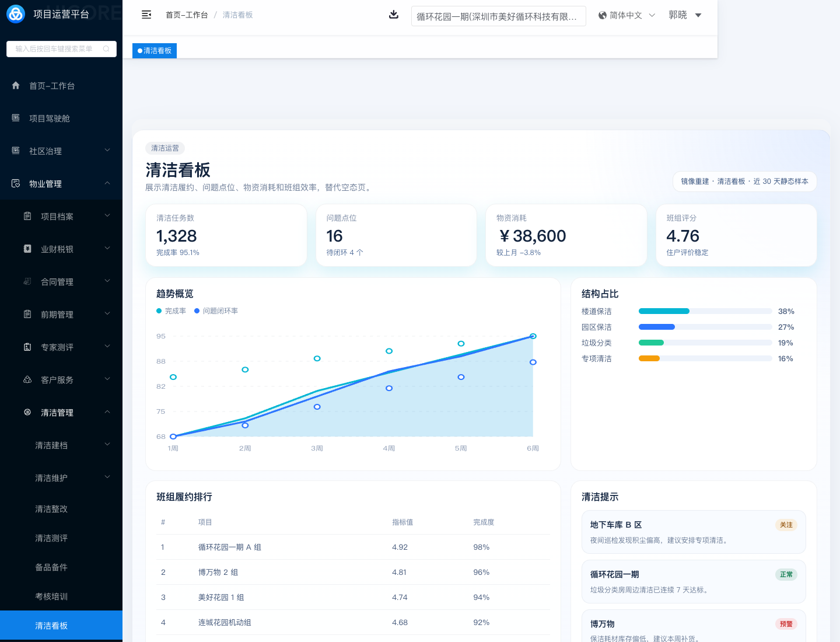Viewport: 840px width, 642px height.
Task: Open the 郭晓 user dropdown
Action: point(685,15)
